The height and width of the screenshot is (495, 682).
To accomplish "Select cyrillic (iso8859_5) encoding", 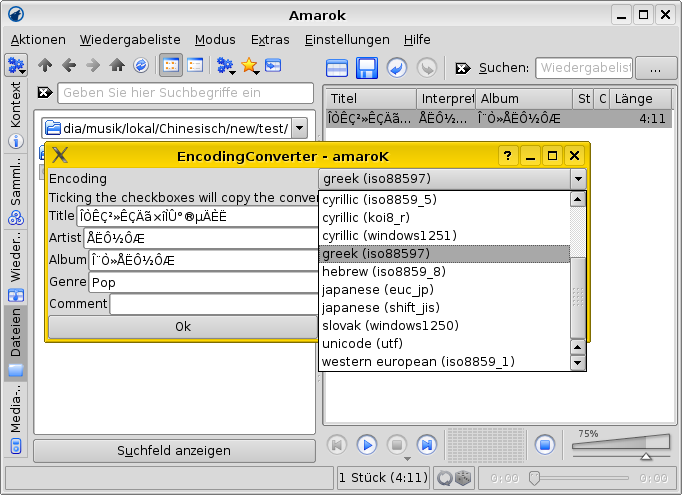I will [445, 200].
